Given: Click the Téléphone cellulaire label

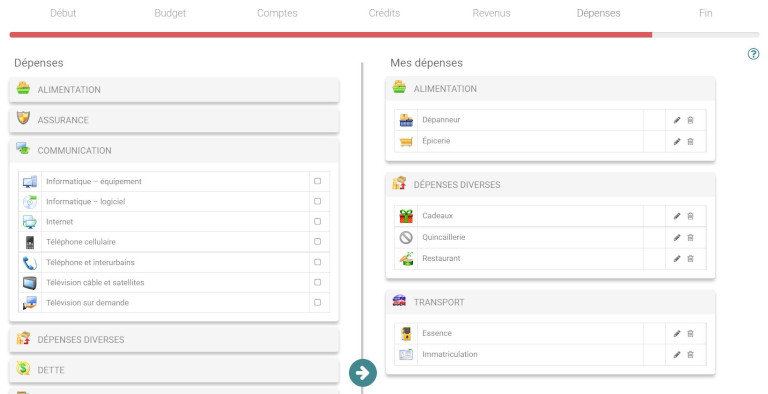Looking at the screenshot, I should tap(81, 242).
